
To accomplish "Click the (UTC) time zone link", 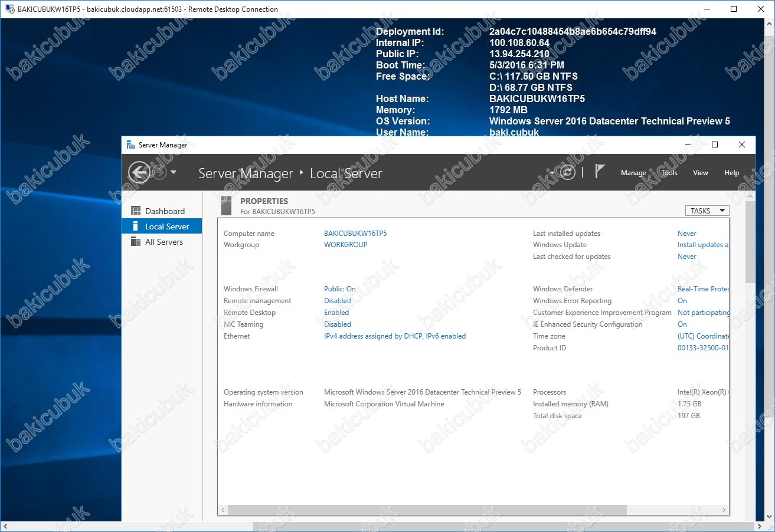I will coord(703,336).
